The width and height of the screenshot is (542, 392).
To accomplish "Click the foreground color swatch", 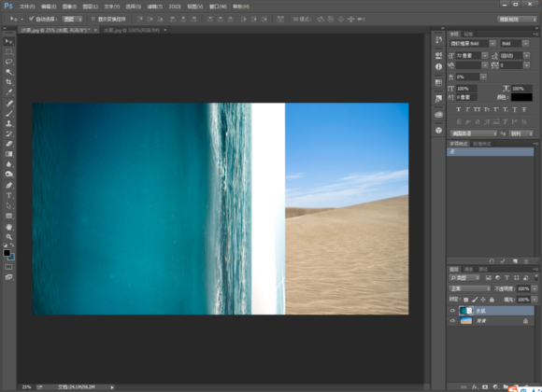I will pos(7,253).
